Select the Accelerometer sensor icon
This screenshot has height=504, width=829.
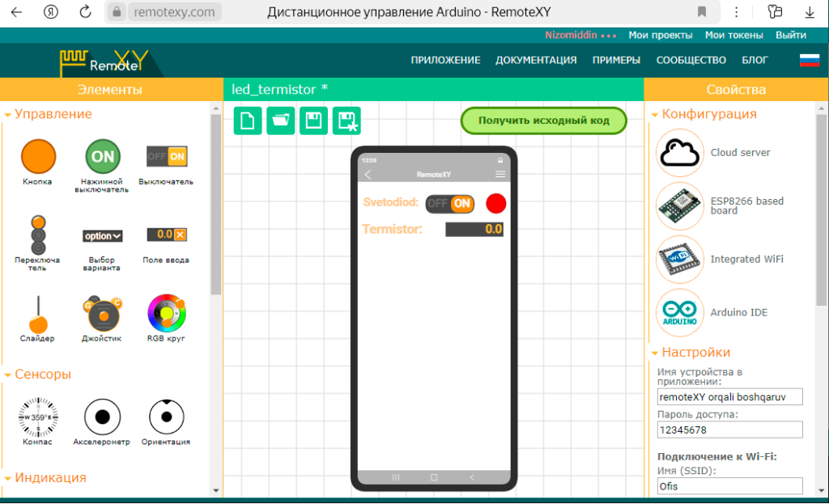[102, 417]
